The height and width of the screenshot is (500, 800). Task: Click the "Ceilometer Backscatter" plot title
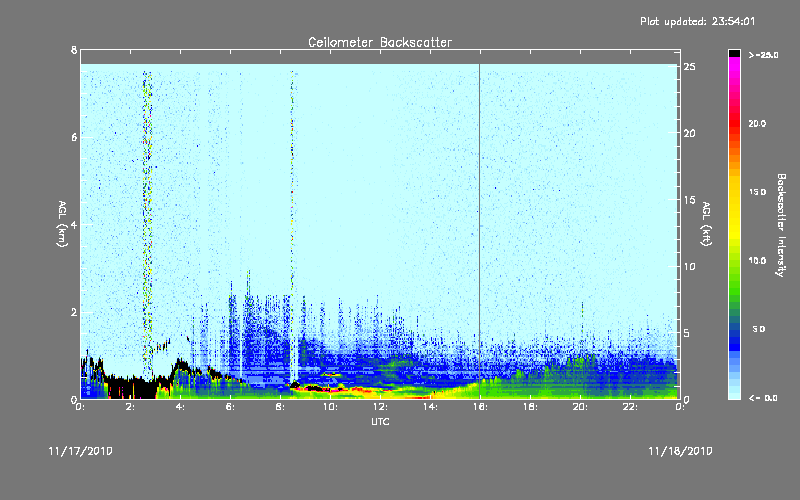(x=380, y=42)
